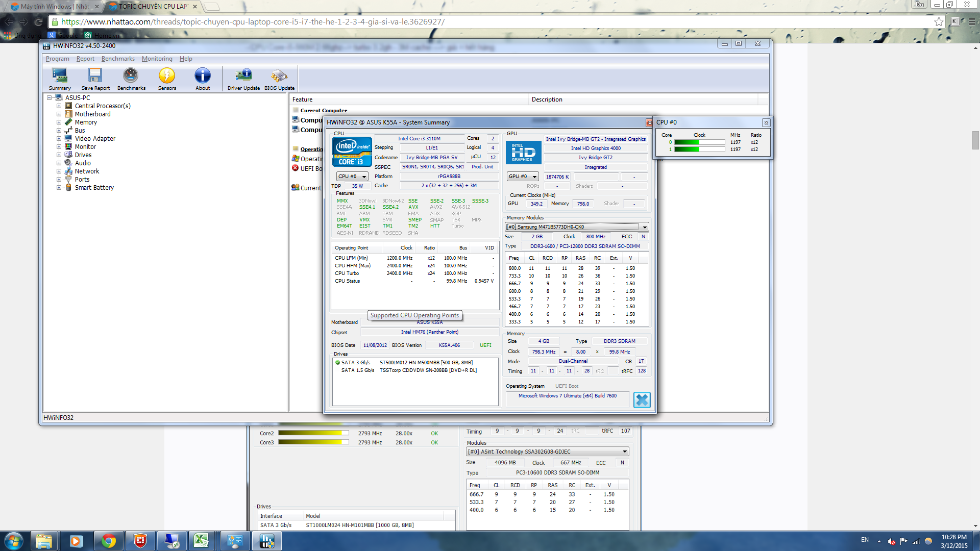Select Memory node in the tree
This screenshot has width=980, height=551.
(86, 122)
